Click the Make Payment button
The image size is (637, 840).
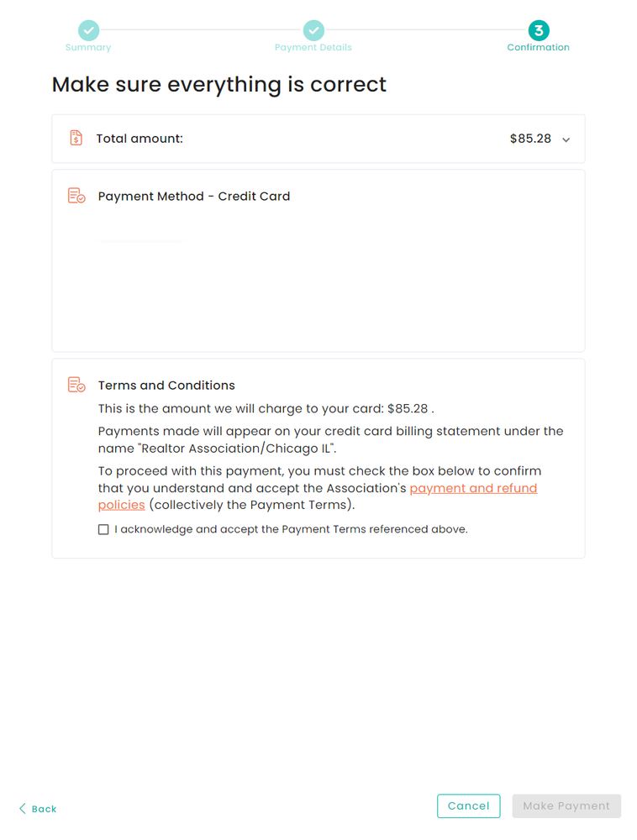point(566,806)
